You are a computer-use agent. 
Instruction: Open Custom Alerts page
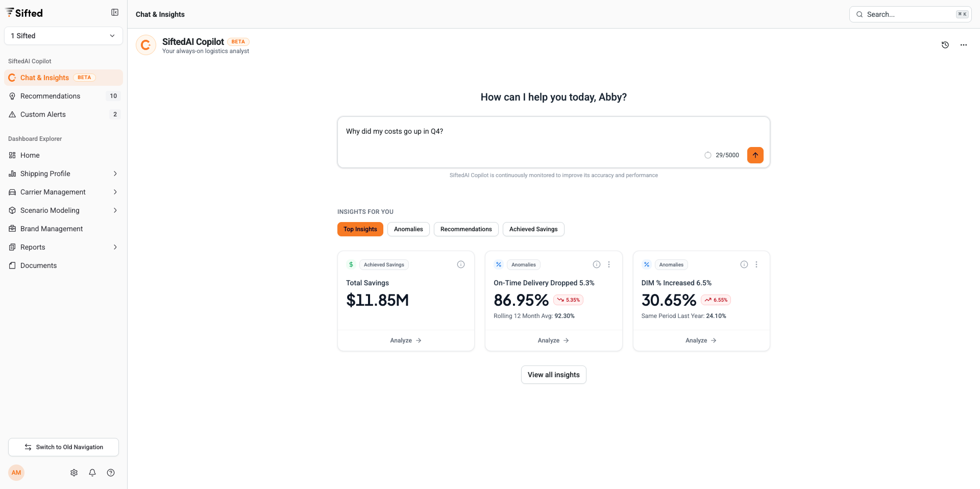pyautogui.click(x=43, y=114)
